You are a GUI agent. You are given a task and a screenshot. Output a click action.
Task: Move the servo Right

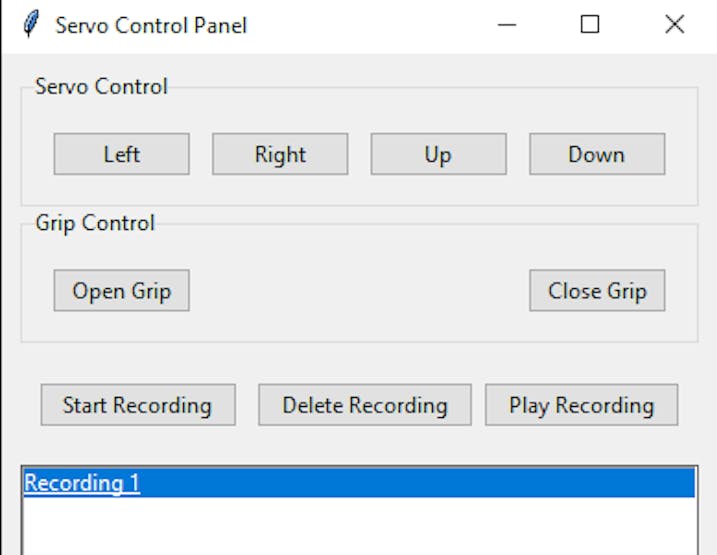[x=280, y=155]
